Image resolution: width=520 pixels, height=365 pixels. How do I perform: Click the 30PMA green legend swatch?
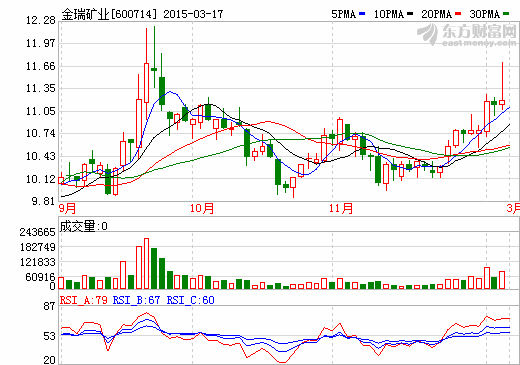pyautogui.click(x=506, y=14)
